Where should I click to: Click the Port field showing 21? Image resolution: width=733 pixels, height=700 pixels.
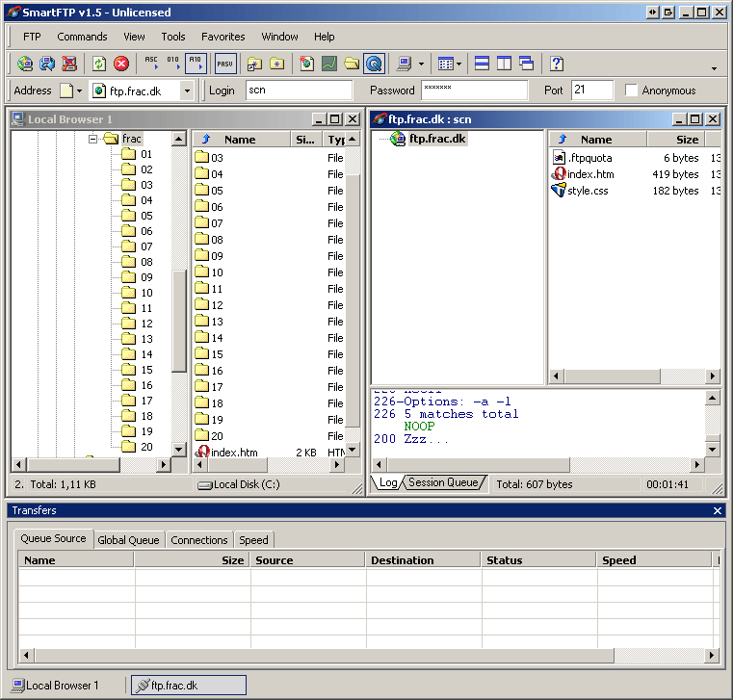(x=591, y=90)
